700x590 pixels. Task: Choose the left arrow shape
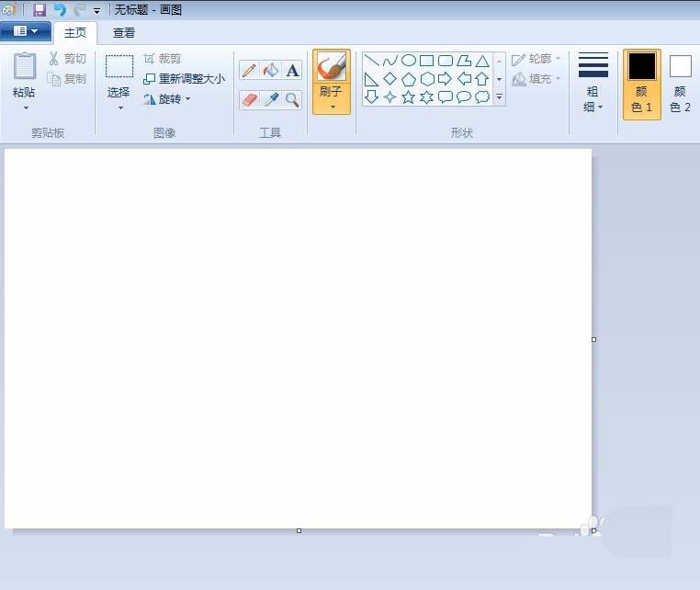click(464, 79)
